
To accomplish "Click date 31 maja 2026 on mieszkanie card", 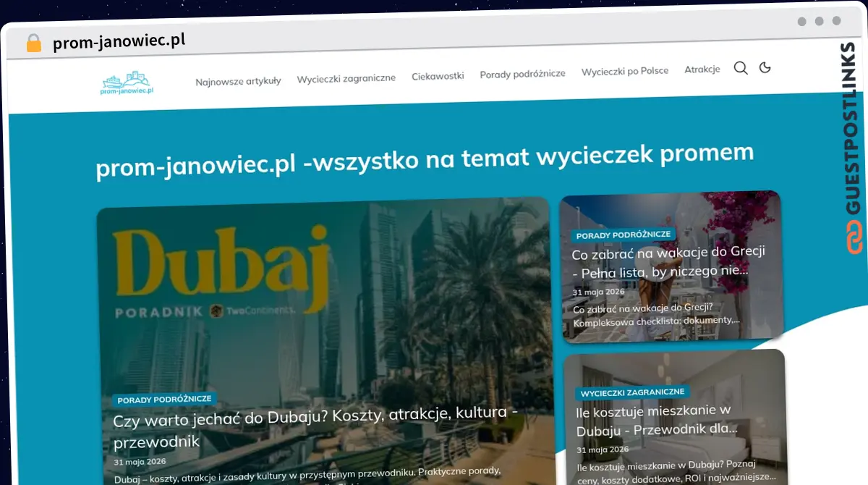I will 603,450.
